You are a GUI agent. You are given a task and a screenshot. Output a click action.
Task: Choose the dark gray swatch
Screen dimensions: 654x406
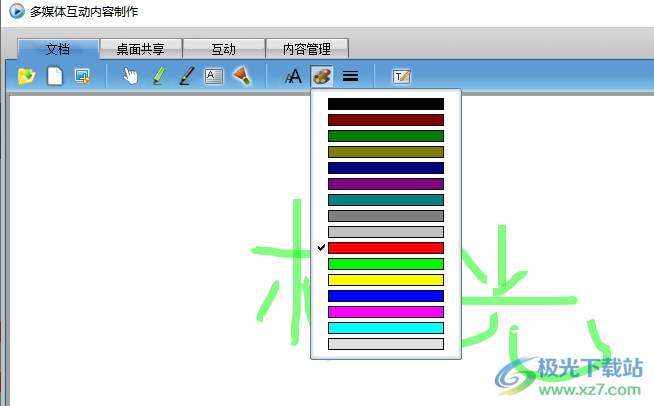tap(386, 216)
